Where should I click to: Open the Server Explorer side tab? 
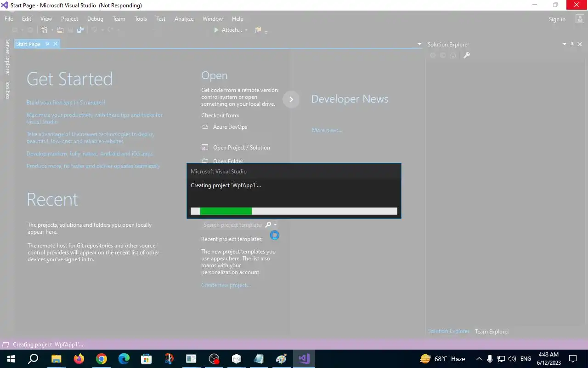(7, 57)
